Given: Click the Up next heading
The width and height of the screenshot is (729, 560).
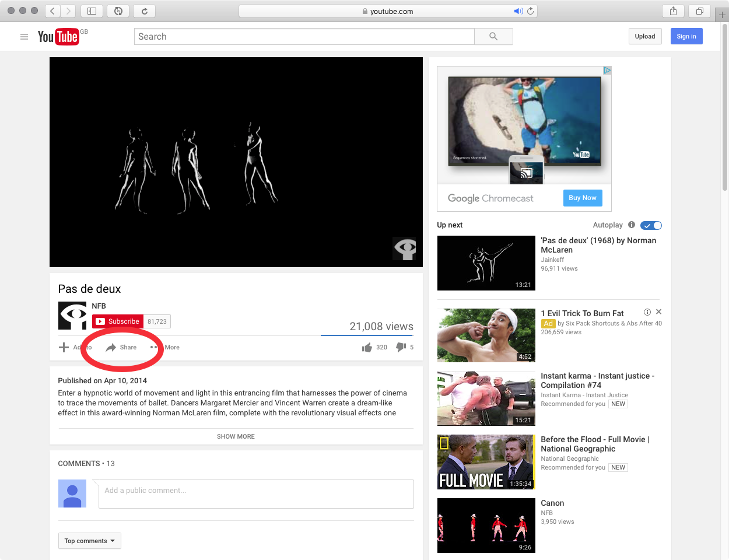Looking at the screenshot, I should point(450,225).
